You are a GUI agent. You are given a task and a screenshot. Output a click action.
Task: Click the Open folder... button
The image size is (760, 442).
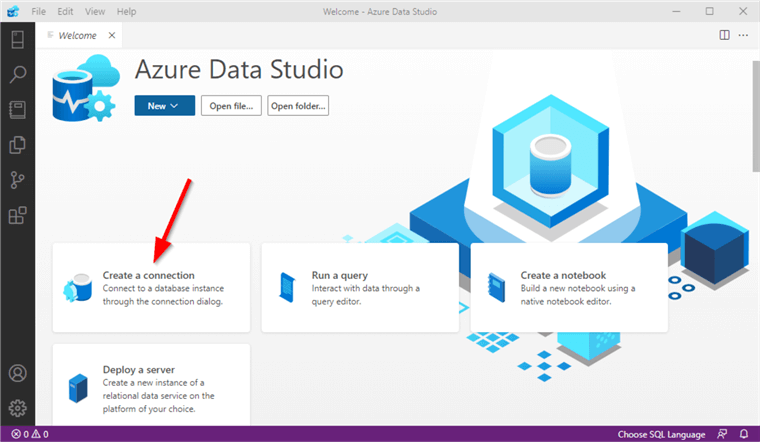298,106
